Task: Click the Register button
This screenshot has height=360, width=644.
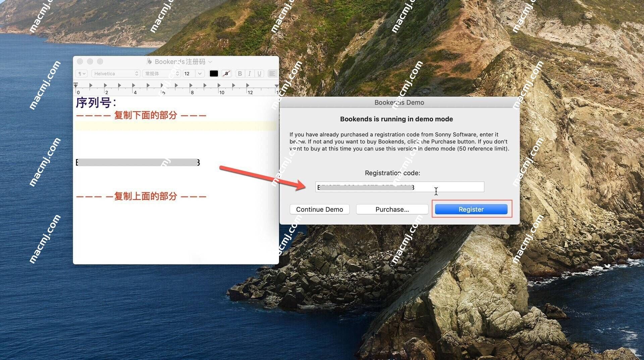Action: pyautogui.click(x=471, y=209)
